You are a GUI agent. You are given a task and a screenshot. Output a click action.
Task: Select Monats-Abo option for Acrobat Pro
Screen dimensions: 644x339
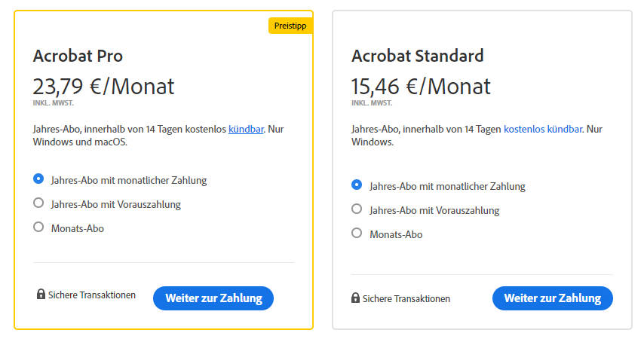[38, 227]
